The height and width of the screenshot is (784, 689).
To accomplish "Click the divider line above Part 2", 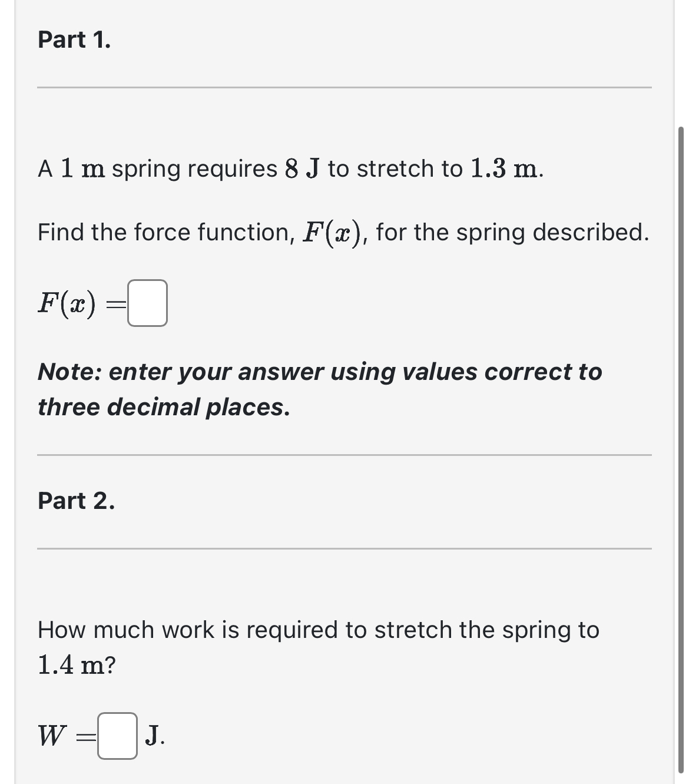I will click(344, 454).
